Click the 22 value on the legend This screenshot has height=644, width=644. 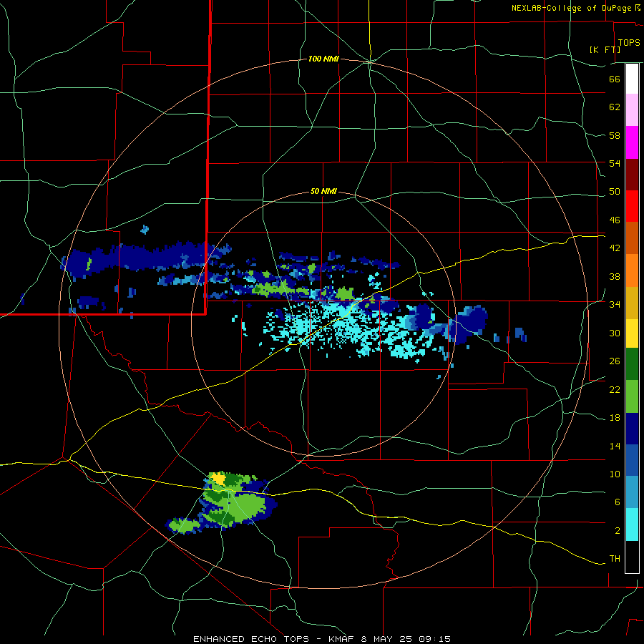click(615, 389)
